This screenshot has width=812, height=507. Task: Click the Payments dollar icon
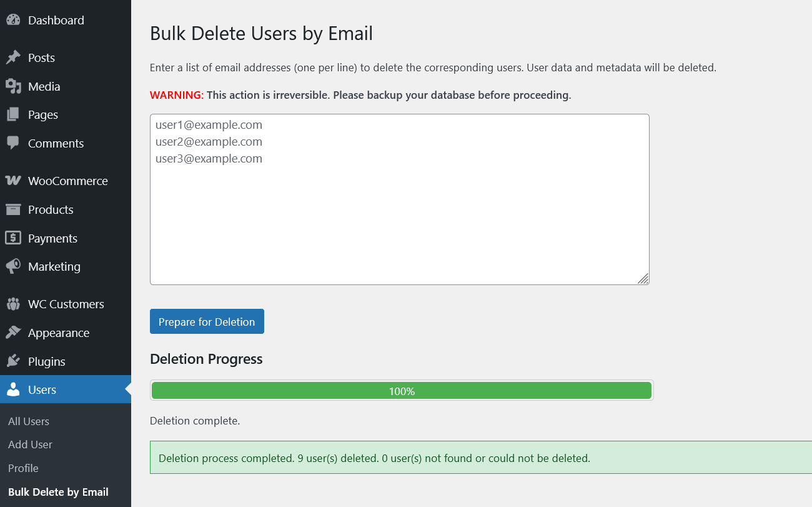[x=13, y=238]
